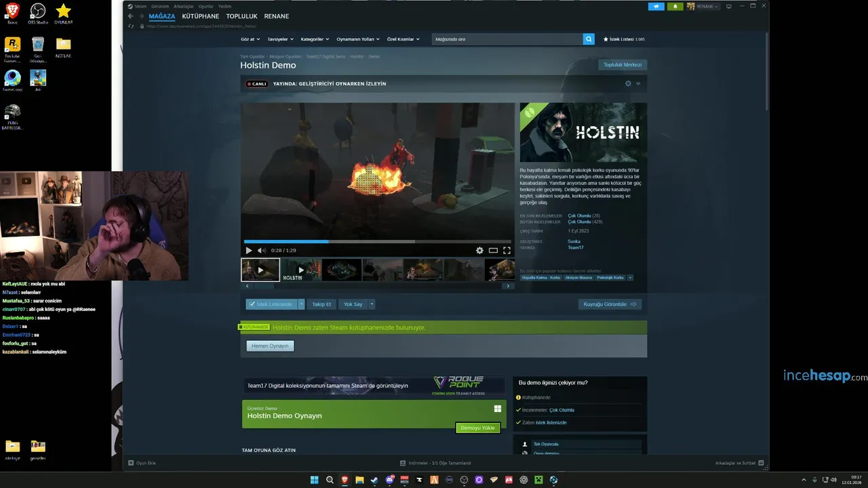This screenshot has height=488, width=868.
Task: Open the video settings gear
Action: [x=479, y=251]
